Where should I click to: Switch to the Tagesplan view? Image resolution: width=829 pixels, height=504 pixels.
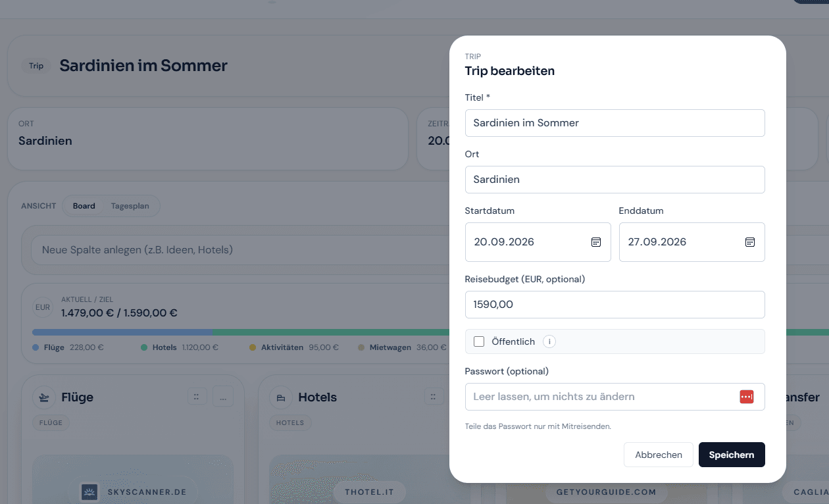[x=130, y=206]
